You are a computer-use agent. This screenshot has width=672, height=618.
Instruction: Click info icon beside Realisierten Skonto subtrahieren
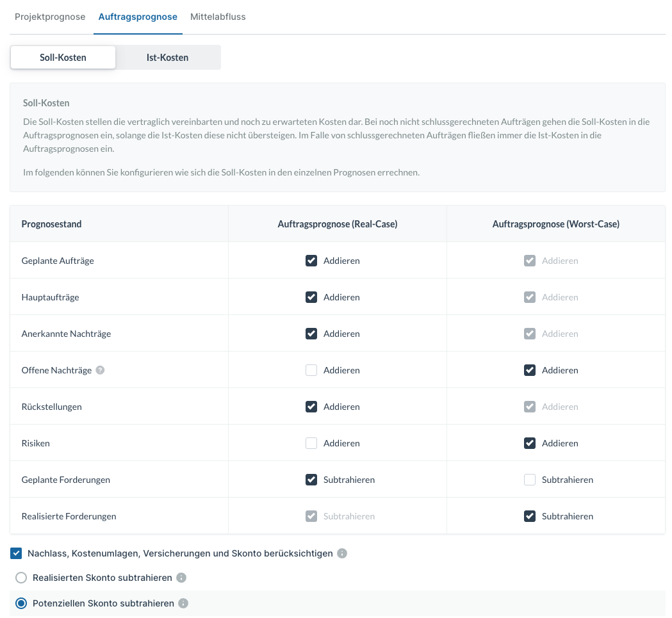click(181, 578)
